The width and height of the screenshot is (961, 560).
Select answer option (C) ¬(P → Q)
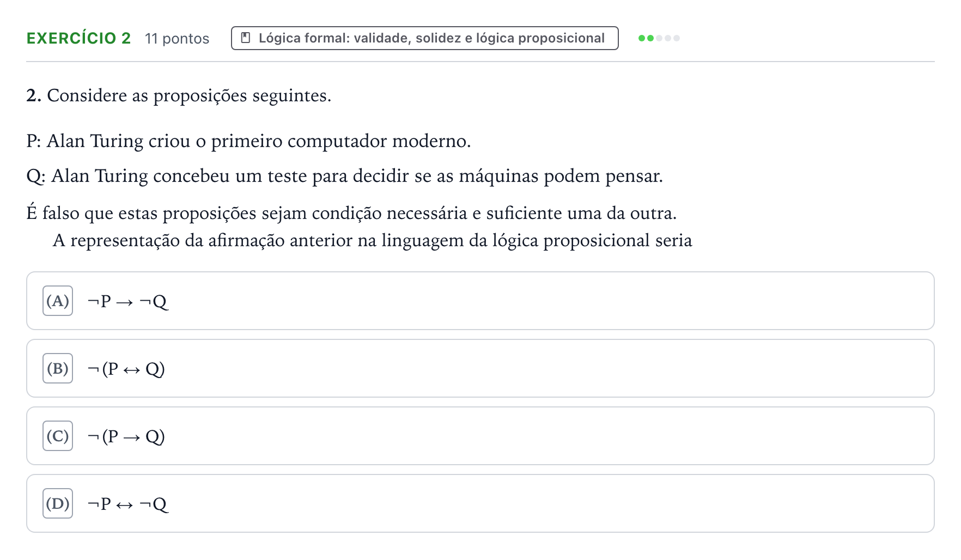click(x=480, y=436)
